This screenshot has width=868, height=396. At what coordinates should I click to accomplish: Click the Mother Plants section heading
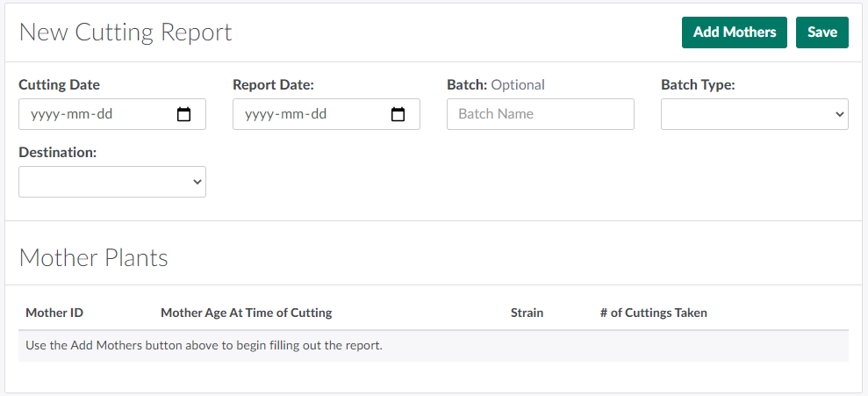pos(93,258)
